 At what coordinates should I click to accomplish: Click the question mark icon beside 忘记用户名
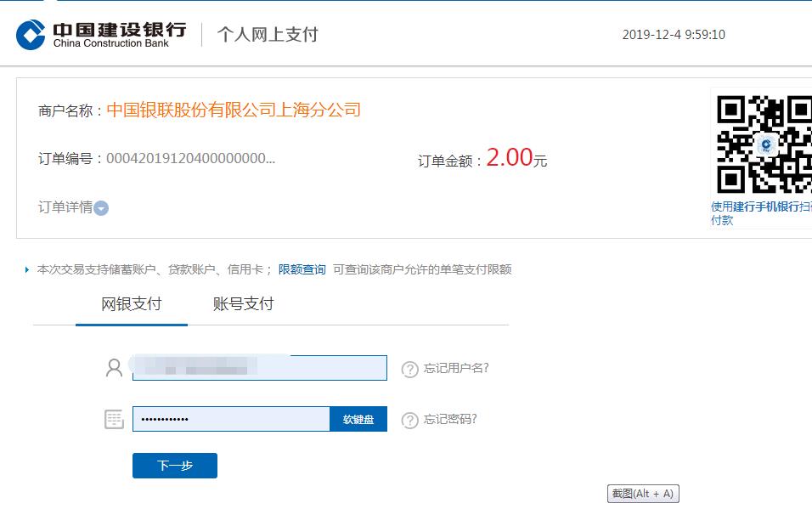coord(409,369)
